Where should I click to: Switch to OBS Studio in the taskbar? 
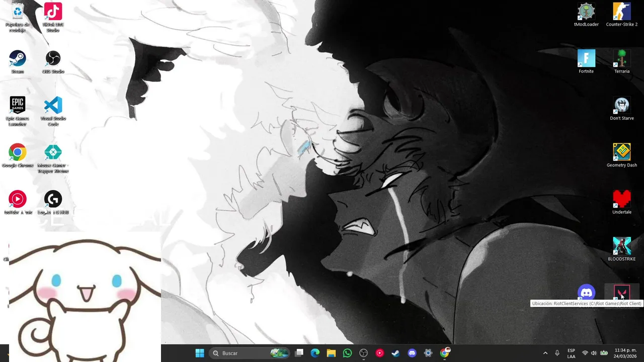[x=364, y=353]
